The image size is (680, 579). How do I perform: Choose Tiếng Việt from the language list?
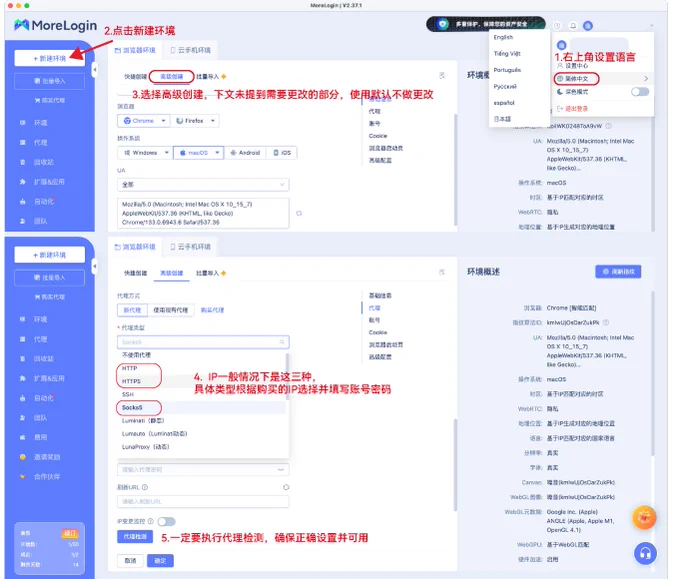(x=507, y=54)
